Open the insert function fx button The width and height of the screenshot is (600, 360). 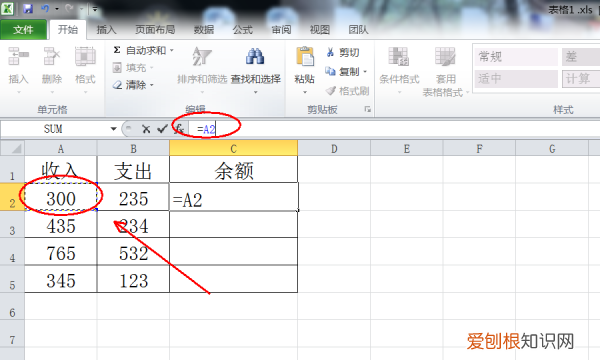coord(179,129)
